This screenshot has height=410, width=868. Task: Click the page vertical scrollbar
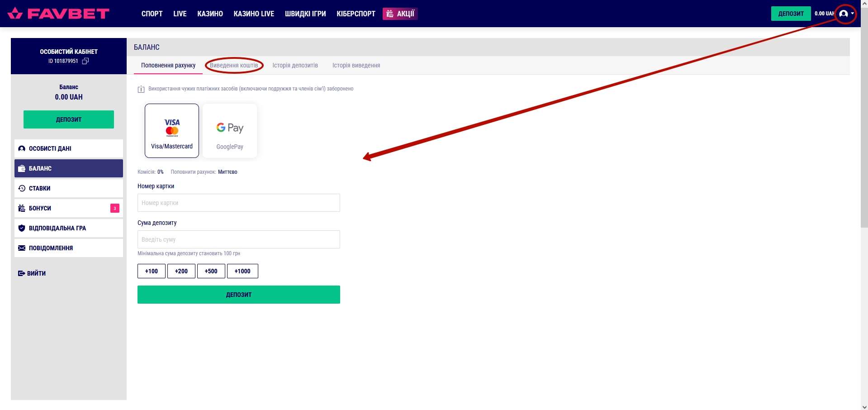point(864,136)
